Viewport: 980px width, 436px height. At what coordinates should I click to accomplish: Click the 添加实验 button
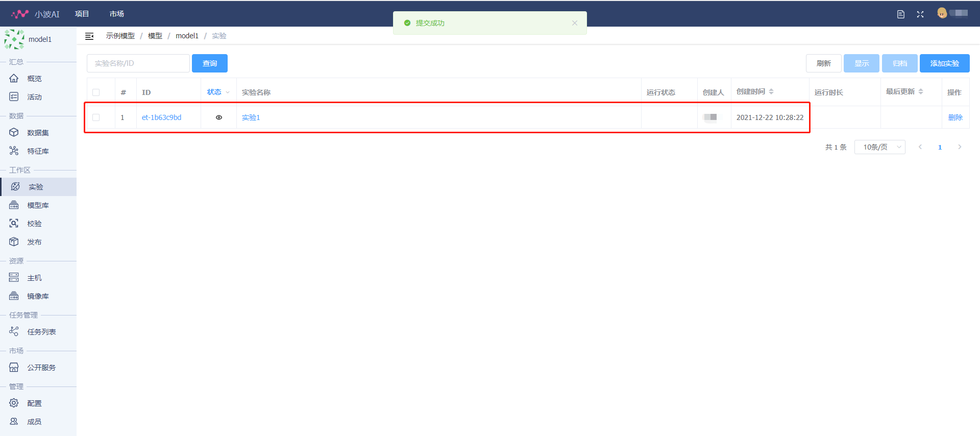pos(945,63)
